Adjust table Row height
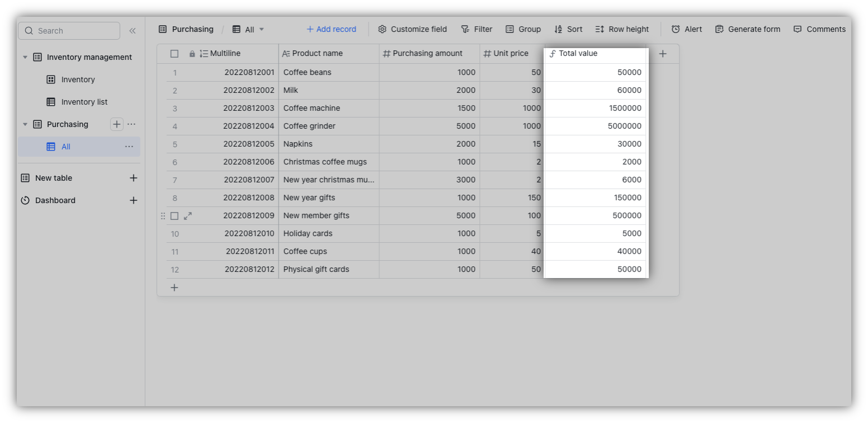This screenshot has height=423, width=868. tap(622, 29)
